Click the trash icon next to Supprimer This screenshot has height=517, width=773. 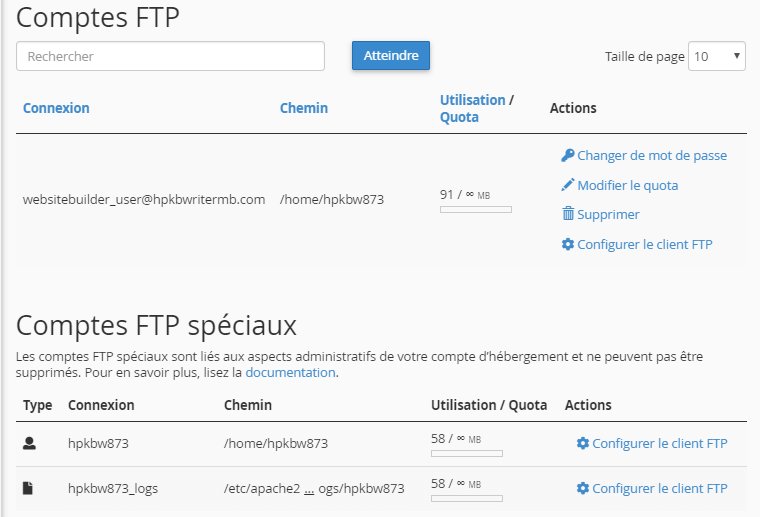tap(568, 214)
